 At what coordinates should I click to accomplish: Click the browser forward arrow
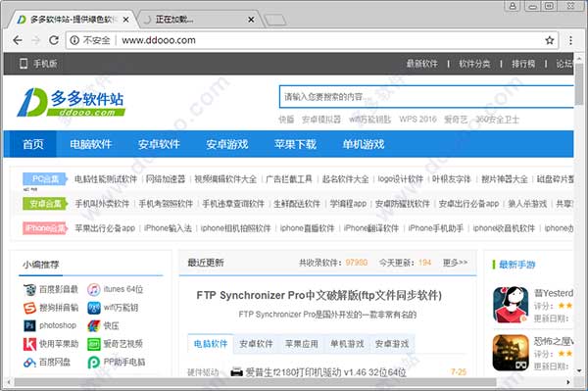(x=35, y=40)
